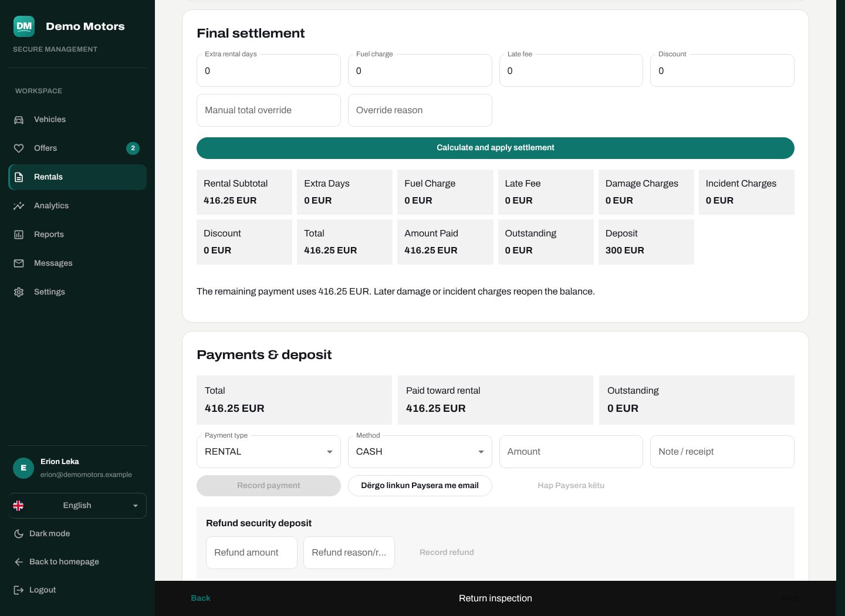Viewport: 845px width, 616px height.
Task: Click the Messages envelope icon
Action: click(19, 263)
